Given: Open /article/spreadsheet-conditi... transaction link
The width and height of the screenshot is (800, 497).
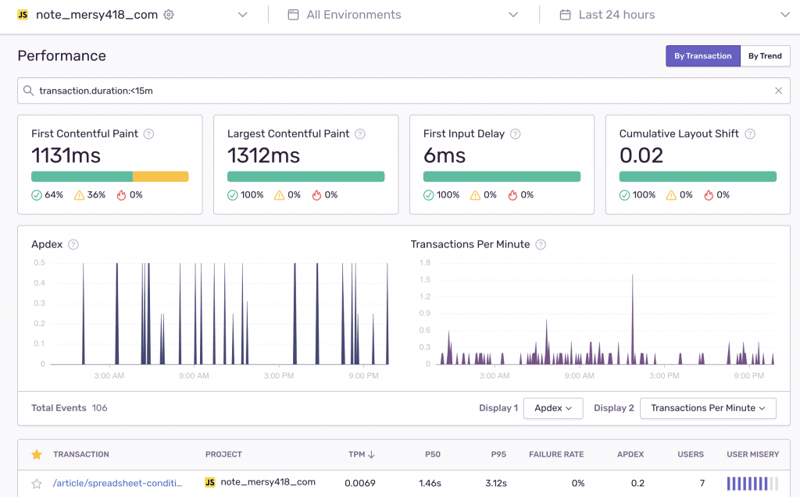Looking at the screenshot, I should click(x=117, y=483).
